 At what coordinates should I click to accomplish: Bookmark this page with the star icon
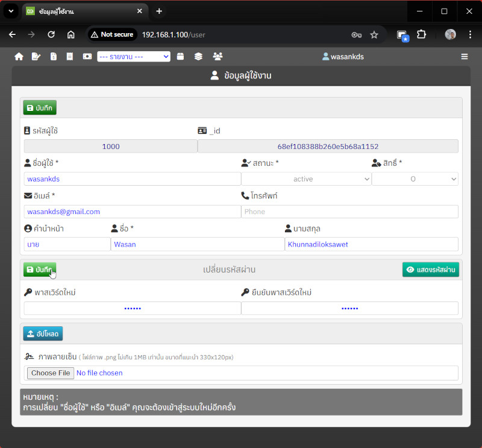[x=374, y=35]
